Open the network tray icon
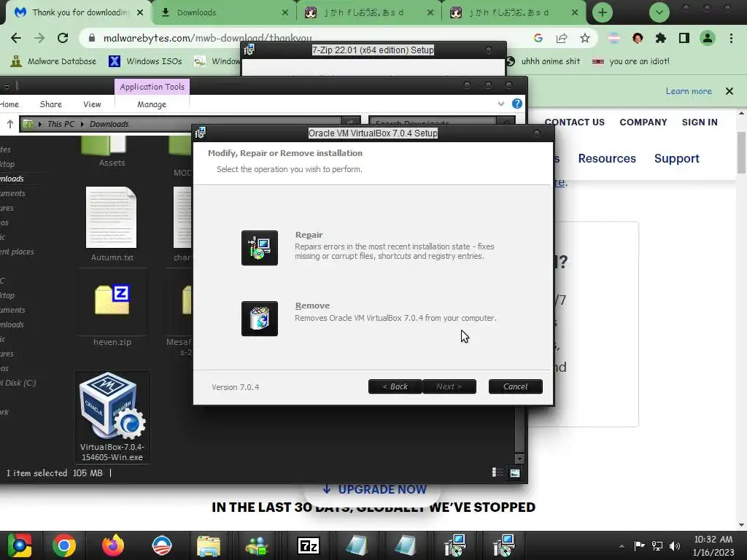747x560 pixels. tap(657, 546)
